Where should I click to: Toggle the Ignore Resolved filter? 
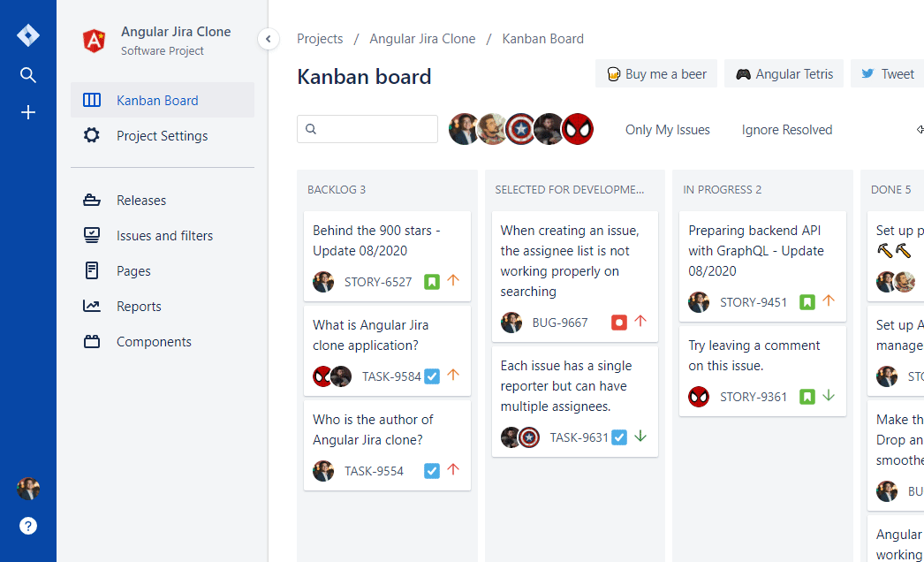(x=787, y=130)
